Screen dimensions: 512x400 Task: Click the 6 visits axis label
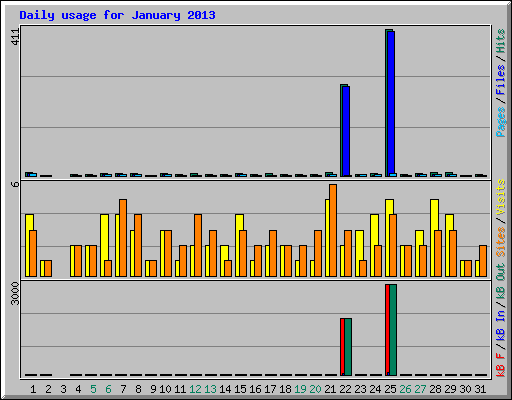(15, 184)
